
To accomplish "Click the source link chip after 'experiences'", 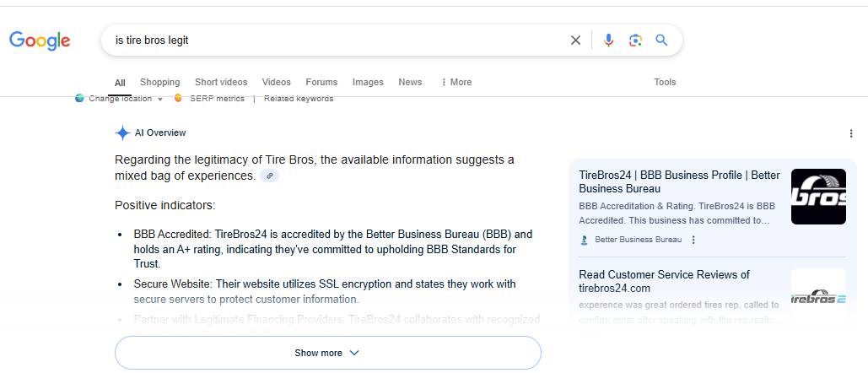I will pyautogui.click(x=270, y=176).
